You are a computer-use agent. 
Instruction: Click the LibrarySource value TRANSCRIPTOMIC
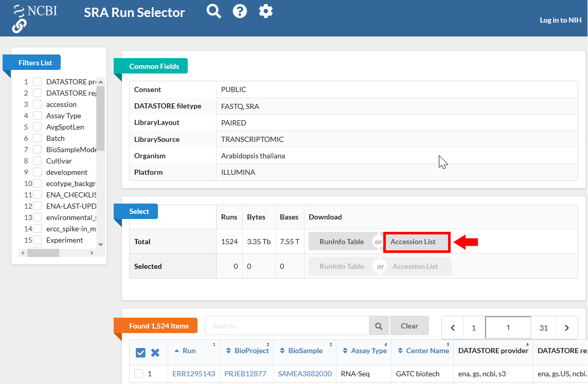click(253, 139)
